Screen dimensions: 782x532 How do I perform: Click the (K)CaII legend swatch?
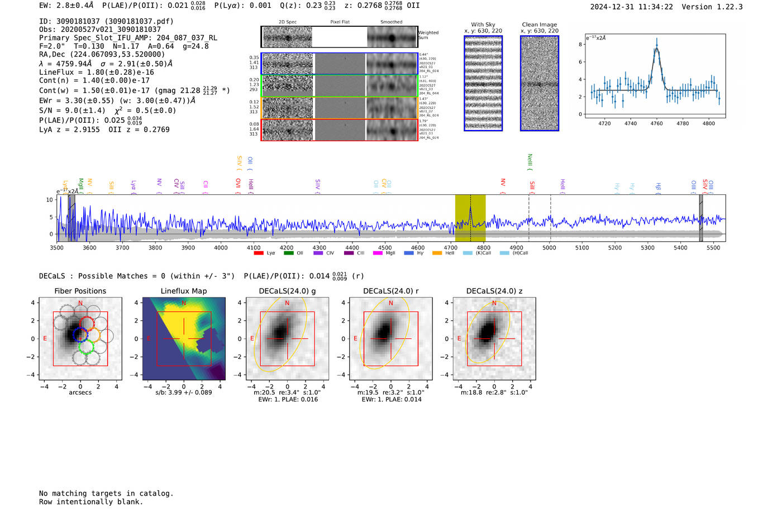point(468,253)
